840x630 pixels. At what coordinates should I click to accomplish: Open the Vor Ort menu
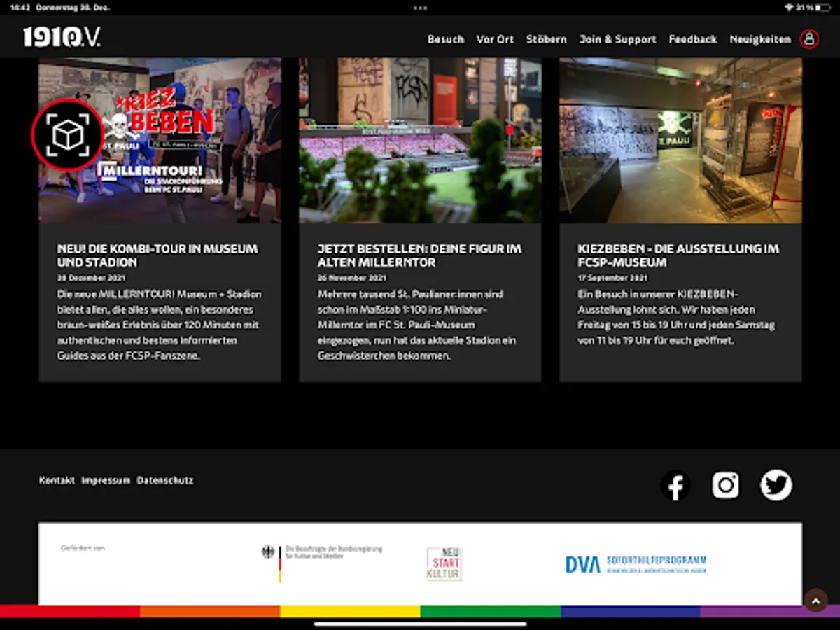[x=495, y=39]
